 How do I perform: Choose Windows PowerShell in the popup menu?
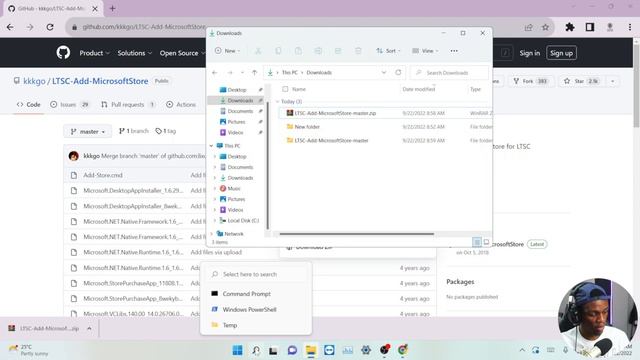click(256, 309)
